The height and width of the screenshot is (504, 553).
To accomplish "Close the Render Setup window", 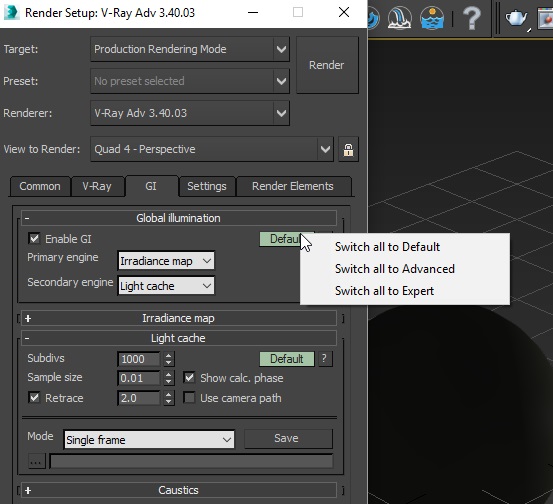I will pyautogui.click(x=344, y=13).
